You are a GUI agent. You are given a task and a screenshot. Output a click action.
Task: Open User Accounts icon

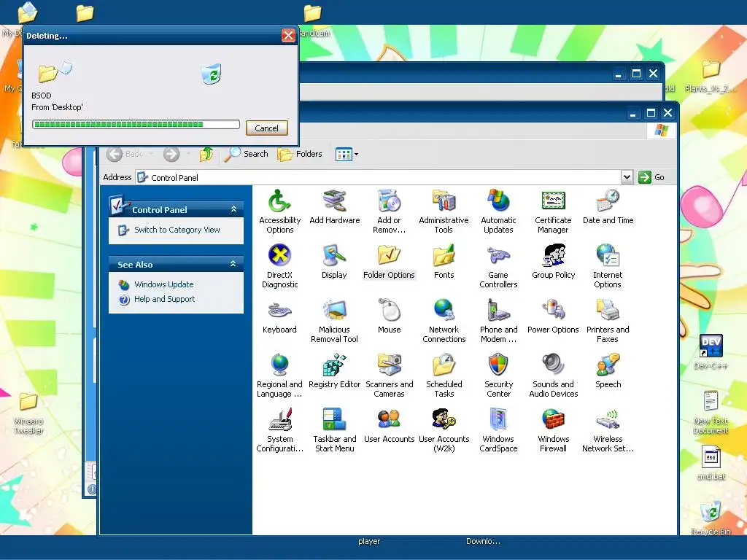pyautogui.click(x=389, y=426)
